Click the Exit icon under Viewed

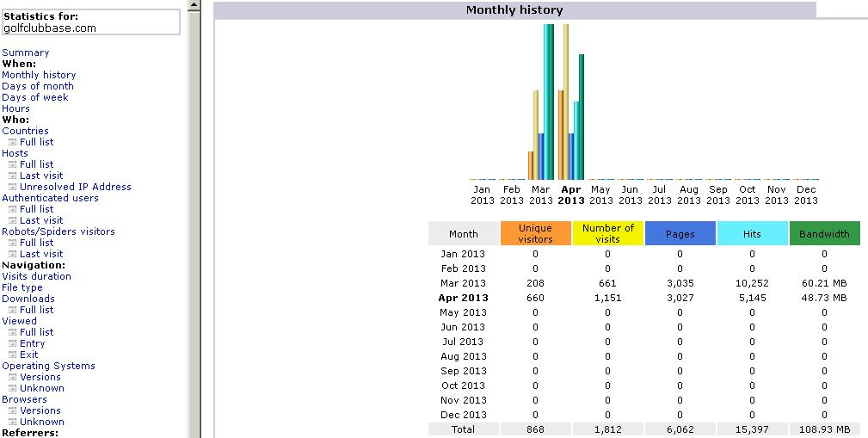(x=12, y=355)
